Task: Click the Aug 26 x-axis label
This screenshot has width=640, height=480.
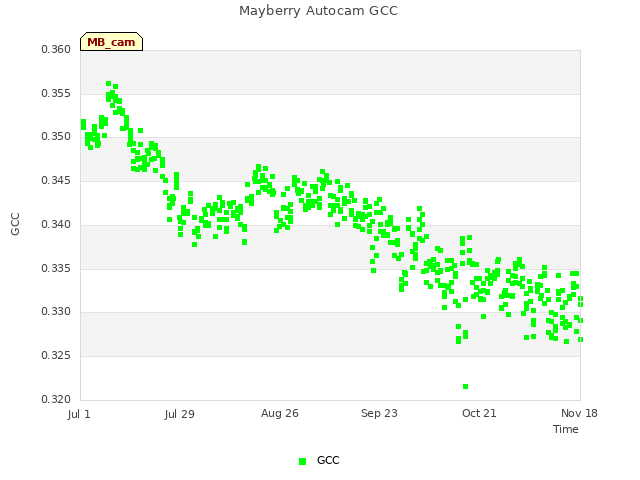Action: click(280, 413)
